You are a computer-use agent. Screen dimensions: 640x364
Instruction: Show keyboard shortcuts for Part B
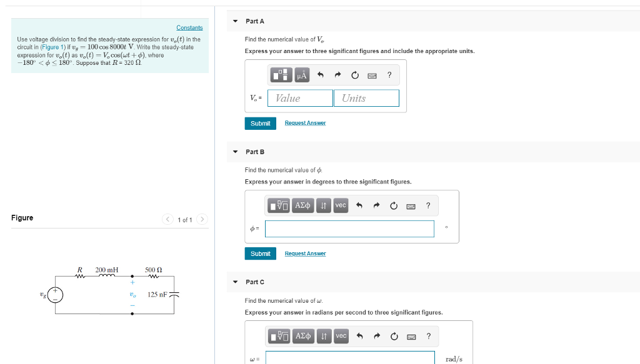point(411,206)
